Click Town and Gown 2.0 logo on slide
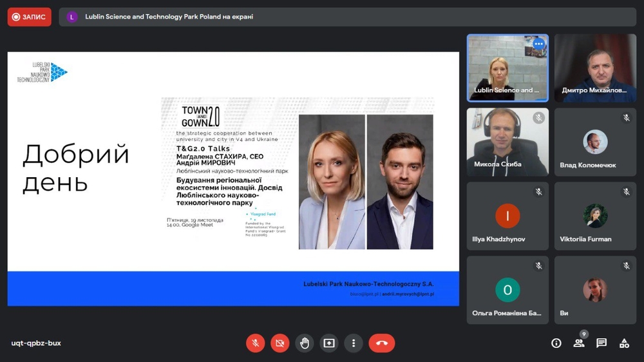This screenshot has width=644, height=362. click(x=201, y=117)
